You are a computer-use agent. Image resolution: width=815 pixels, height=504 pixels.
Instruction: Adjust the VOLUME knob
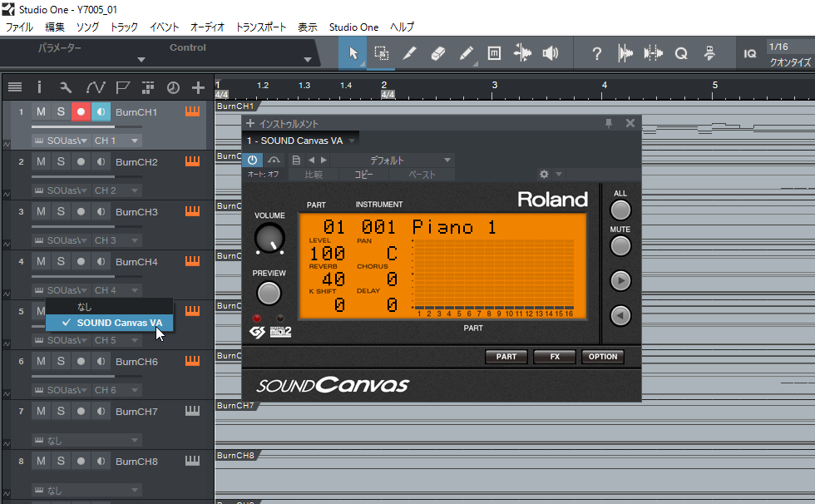(x=269, y=239)
